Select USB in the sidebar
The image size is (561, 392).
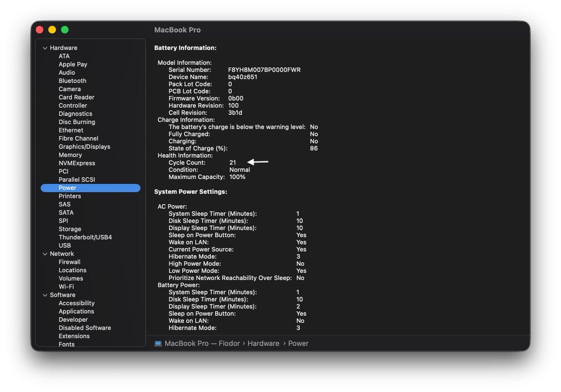click(x=65, y=245)
